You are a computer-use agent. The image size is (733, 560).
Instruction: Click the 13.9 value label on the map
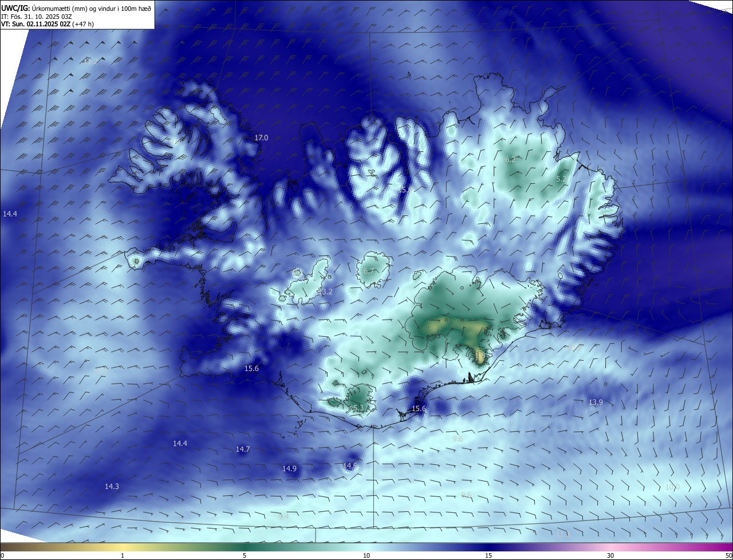pyautogui.click(x=596, y=403)
